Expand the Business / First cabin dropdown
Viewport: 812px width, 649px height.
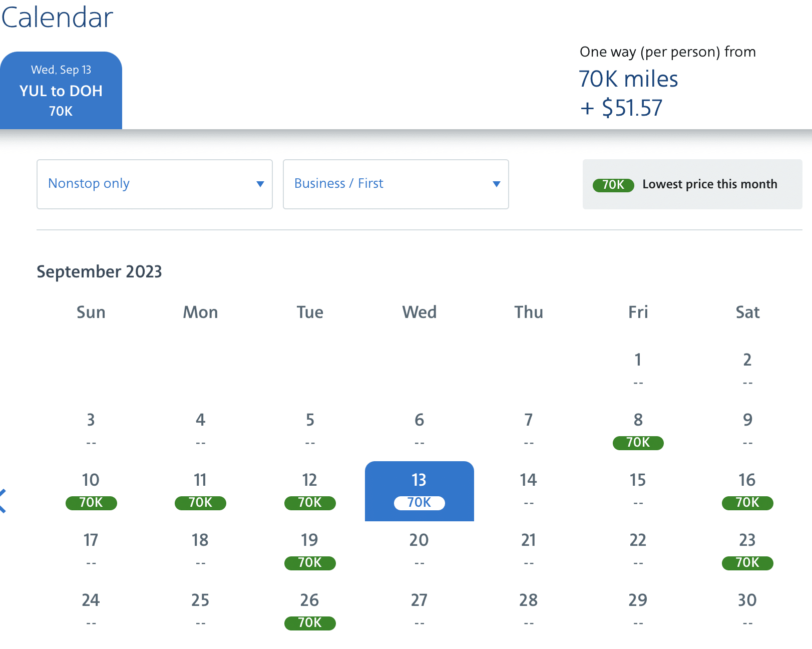click(x=395, y=184)
